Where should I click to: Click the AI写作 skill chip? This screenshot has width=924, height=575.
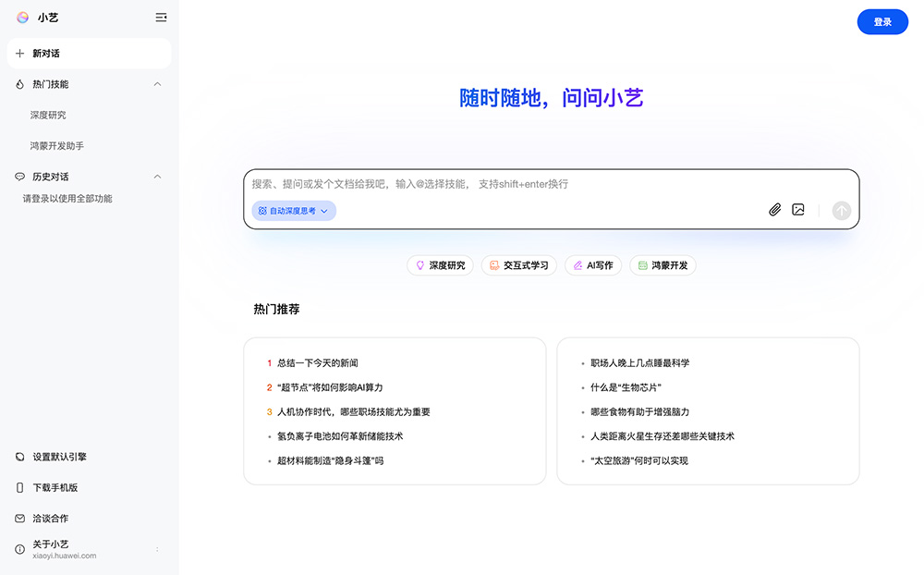pos(594,265)
